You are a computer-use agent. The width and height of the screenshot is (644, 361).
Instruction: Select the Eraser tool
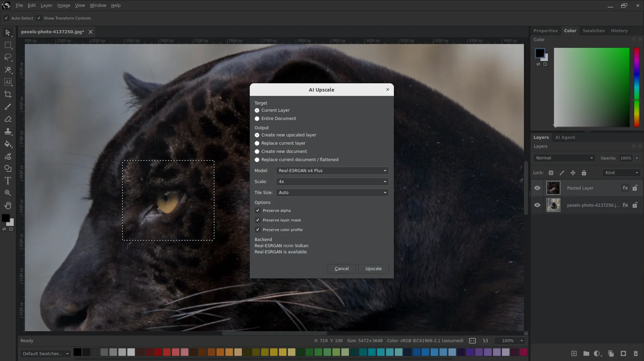pyautogui.click(x=8, y=119)
